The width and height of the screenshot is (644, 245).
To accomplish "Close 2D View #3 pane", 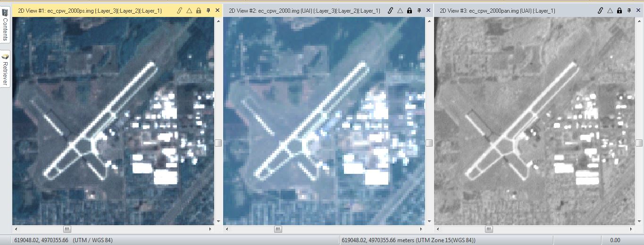I will click(x=638, y=10).
